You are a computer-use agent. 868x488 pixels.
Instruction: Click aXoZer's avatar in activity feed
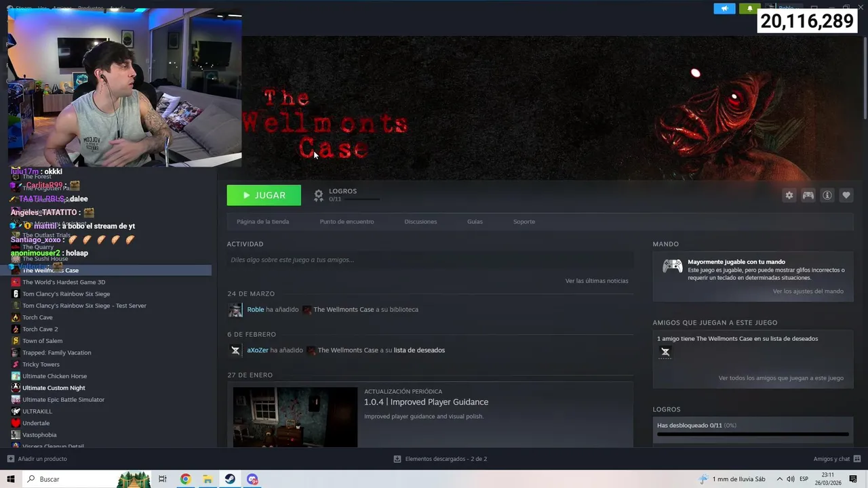coord(235,350)
